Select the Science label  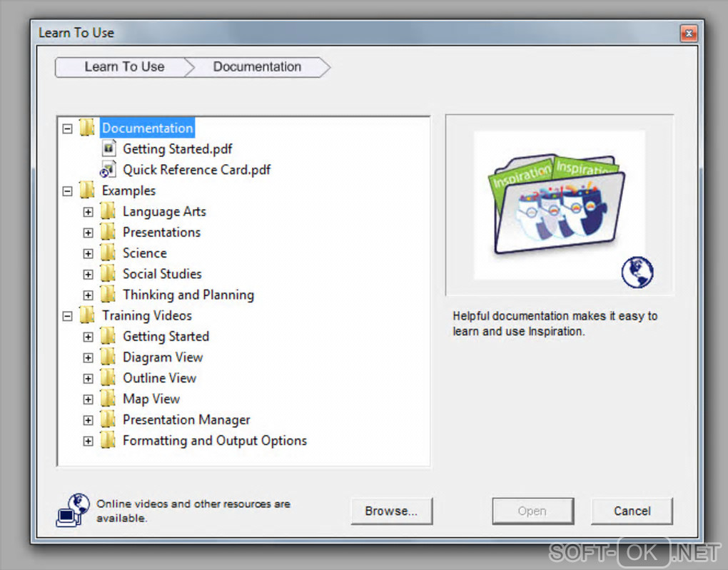(x=144, y=253)
